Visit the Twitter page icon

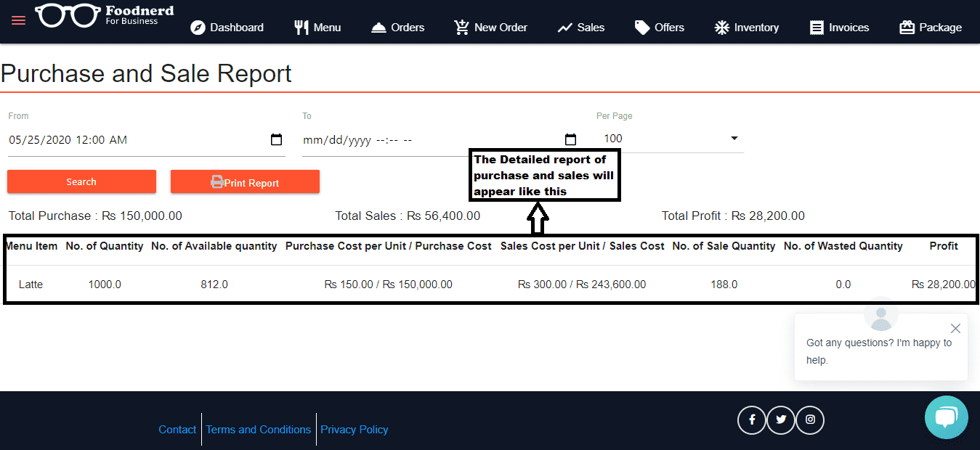[781, 420]
